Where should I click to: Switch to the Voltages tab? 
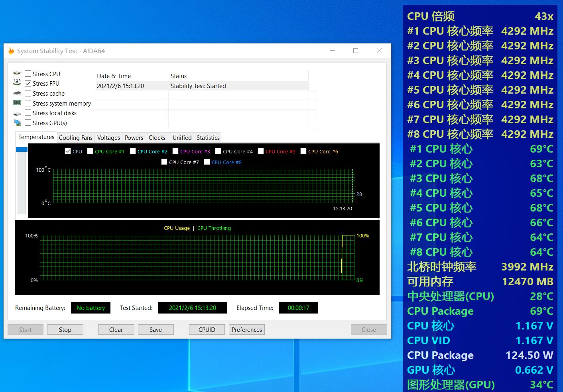point(108,137)
